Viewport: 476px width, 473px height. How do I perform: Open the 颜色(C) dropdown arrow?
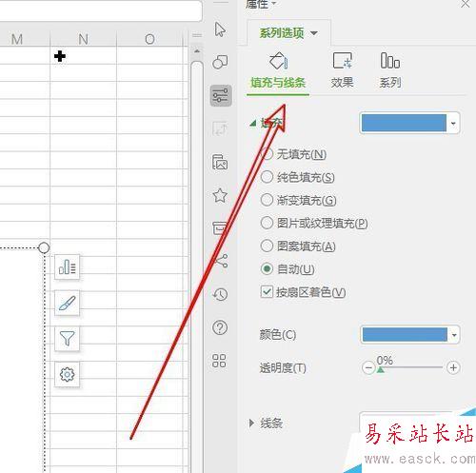[x=454, y=335]
